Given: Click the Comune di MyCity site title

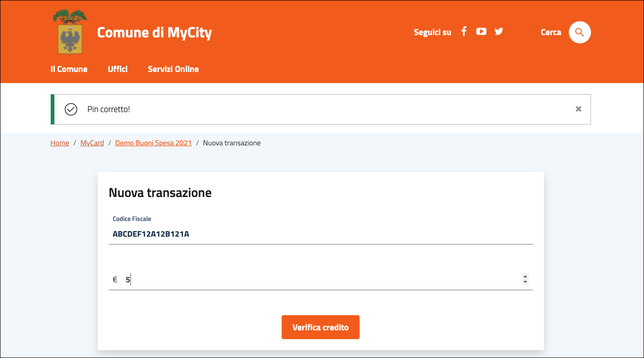Looking at the screenshot, I should pos(154,33).
